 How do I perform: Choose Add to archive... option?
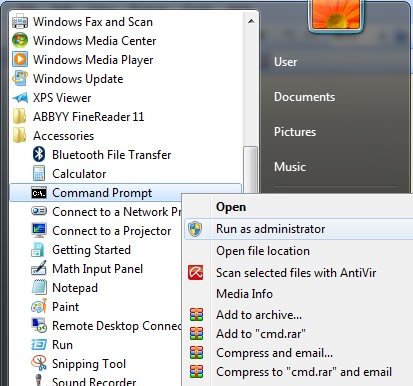coord(259,315)
